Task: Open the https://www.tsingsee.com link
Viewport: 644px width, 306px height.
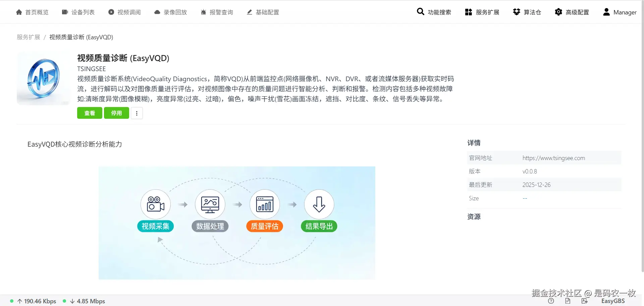Action: click(554, 158)
